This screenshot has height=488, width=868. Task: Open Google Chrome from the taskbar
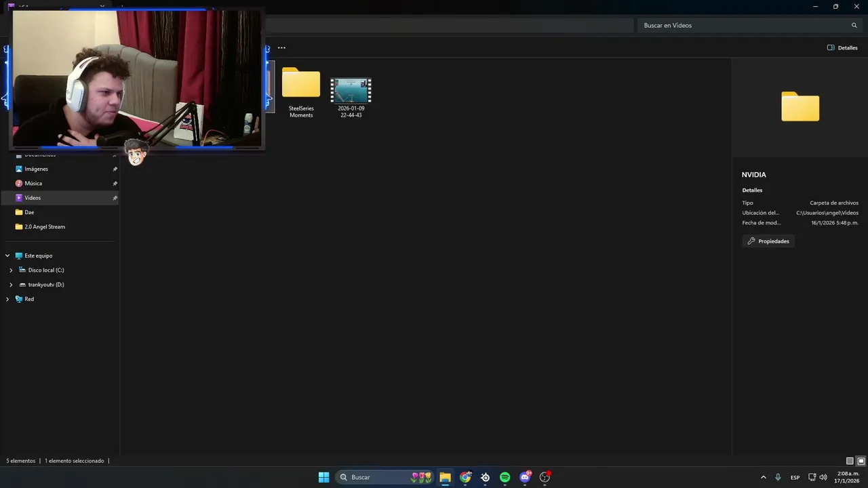coord(465,477)
